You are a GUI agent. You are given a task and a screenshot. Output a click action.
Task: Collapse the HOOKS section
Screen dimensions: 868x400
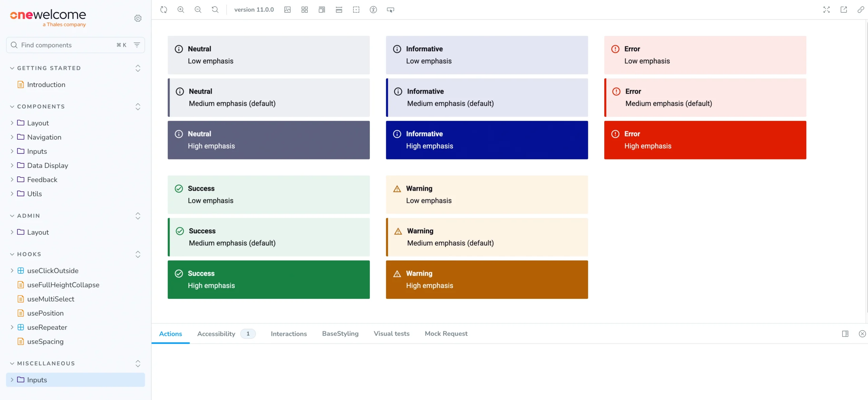point(29,254)
